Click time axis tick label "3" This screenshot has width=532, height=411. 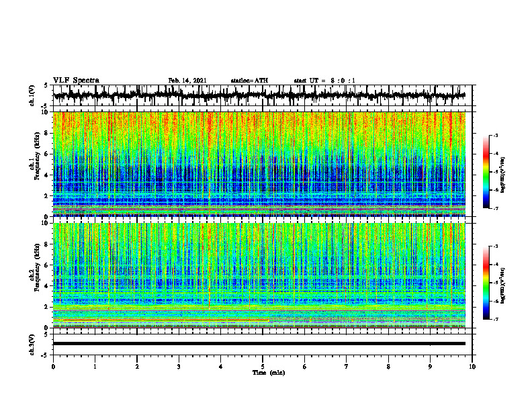[x=179, y=367]
